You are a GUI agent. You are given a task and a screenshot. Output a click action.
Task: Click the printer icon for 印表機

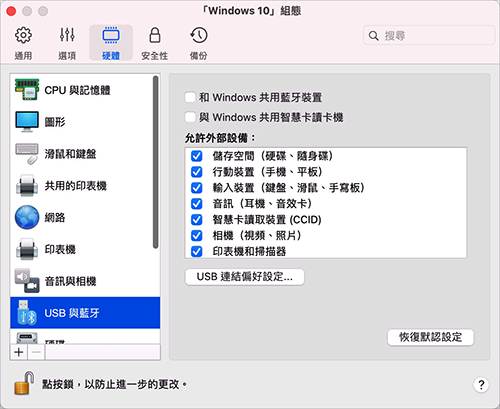[x=27, y=249]
